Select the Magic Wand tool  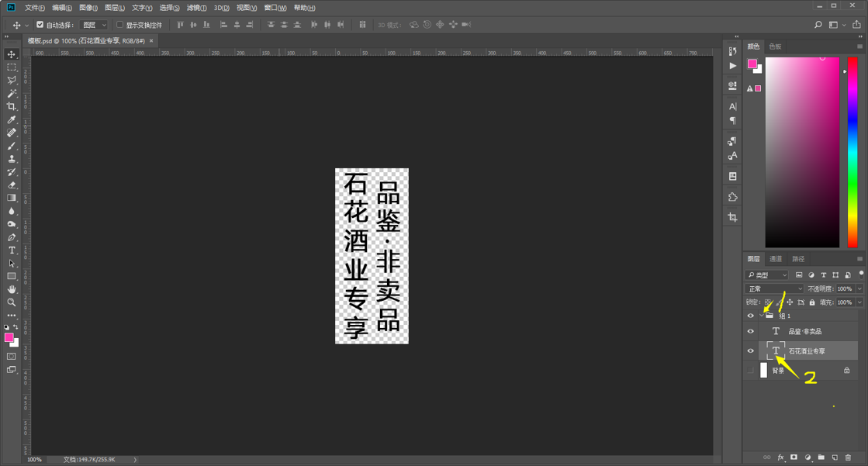[12, 94]
